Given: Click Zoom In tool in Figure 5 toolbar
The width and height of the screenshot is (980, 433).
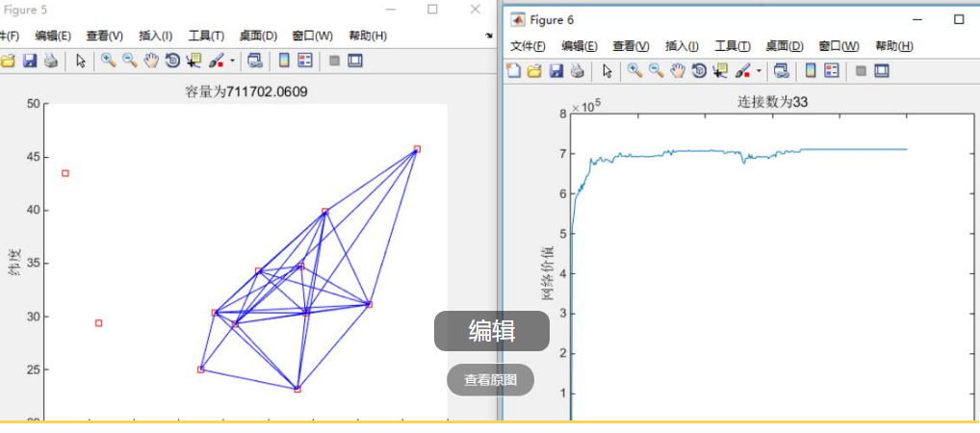Looking at the screenshot, I should tap(108, 61).
